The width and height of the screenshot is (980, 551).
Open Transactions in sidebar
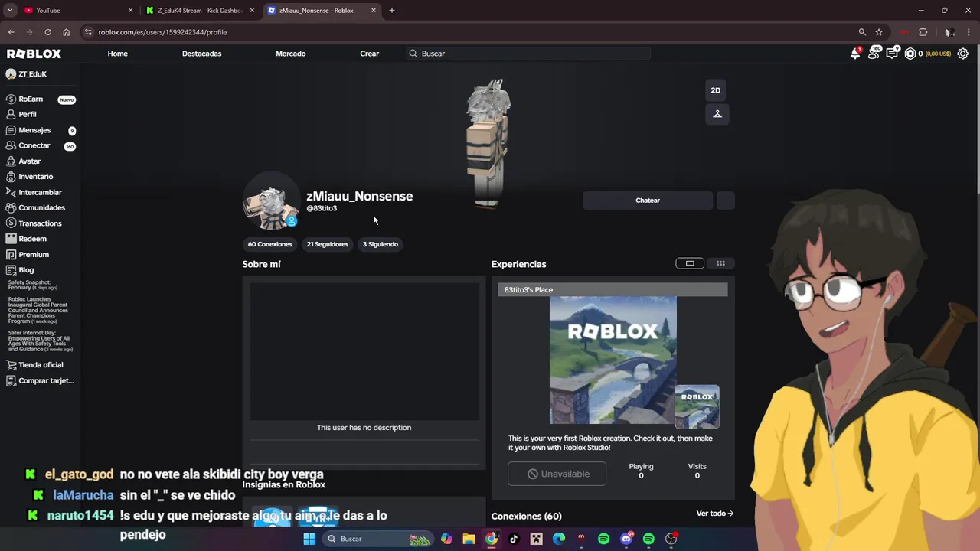tap(40, 223)
